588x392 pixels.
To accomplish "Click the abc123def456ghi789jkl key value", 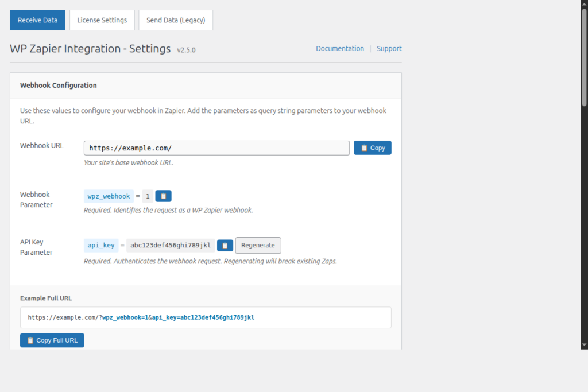I will (x=171, y=246).
